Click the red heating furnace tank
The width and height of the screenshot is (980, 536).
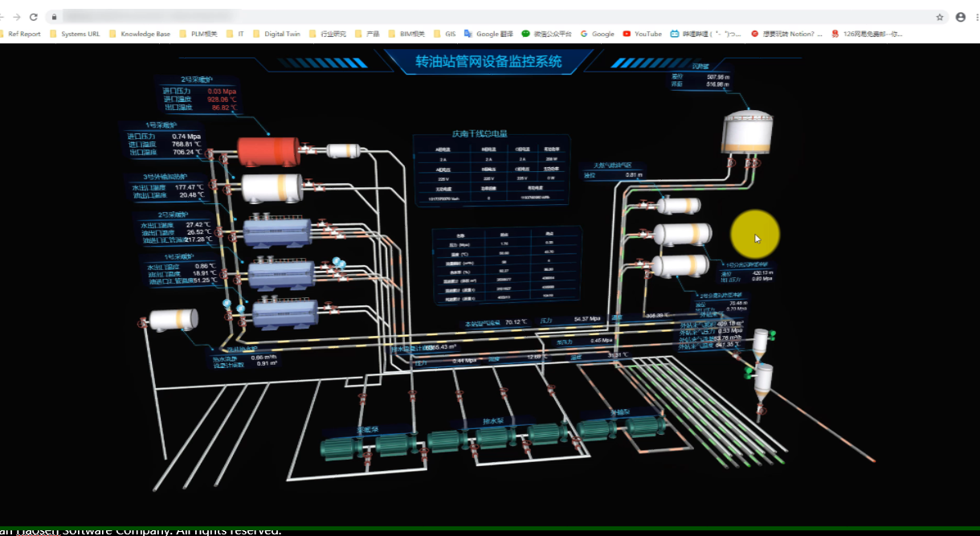(x=268, y=150)
